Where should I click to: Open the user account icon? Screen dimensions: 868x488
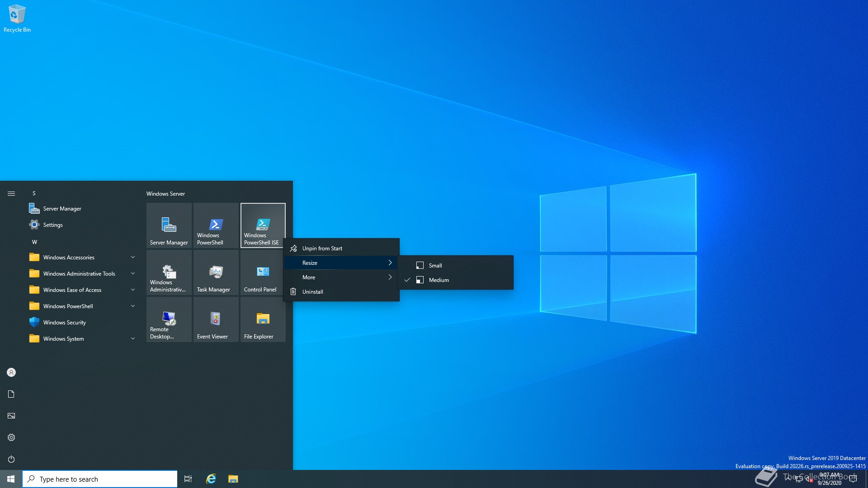tap(11, 372)
